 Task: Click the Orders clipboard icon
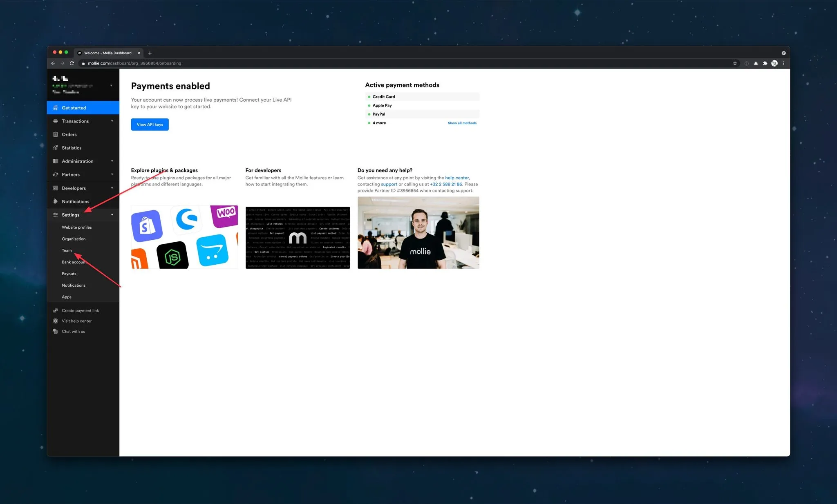56,134
